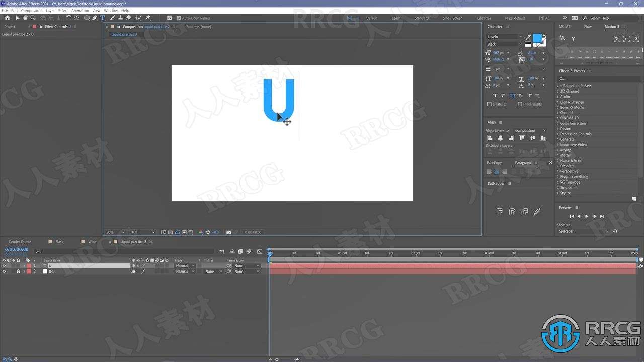The width and height of the screenshot is (644, 362).
Task: Toggle the Auto-Open Panels checkbox
Action: [179, 18]
